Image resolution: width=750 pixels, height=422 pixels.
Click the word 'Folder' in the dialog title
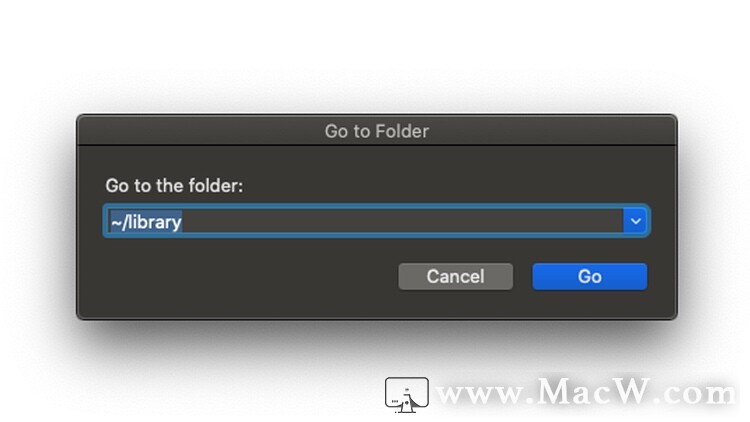(402, 131)
